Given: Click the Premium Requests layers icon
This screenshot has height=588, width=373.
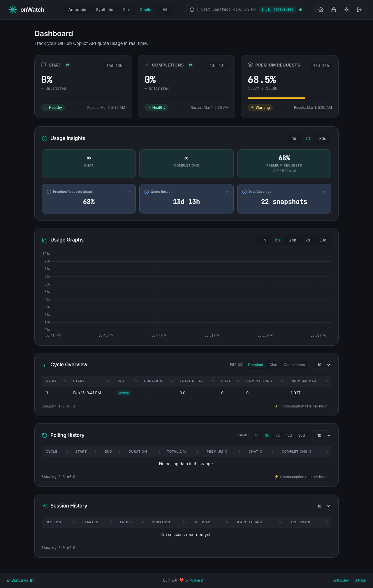Looking at the screenshot, I should 250,65.
